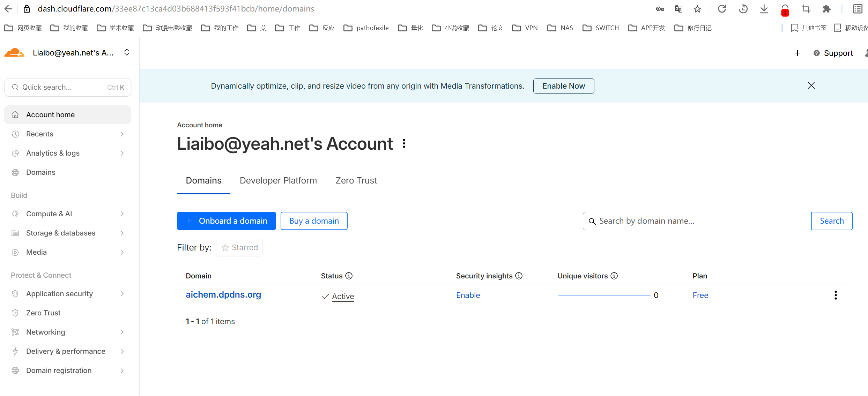Click the site lock icon in address bar
Screen dimensions: 868x396
(x=27, y=9)
